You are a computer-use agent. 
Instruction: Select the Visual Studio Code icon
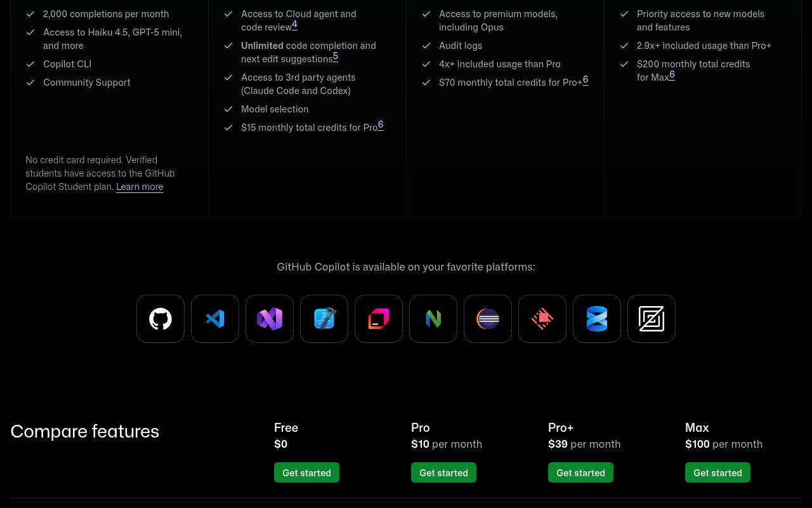click(215, 319)
